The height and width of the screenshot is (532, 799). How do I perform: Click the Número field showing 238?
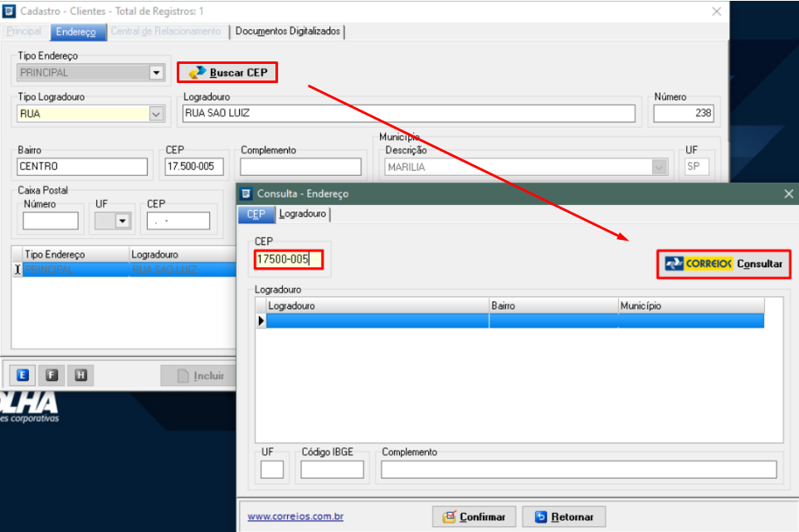[x=683, y=114]
